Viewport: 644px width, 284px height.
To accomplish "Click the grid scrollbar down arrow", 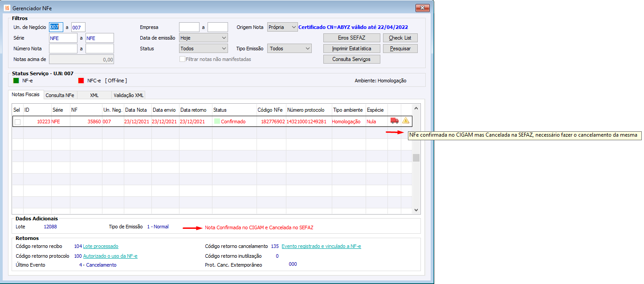I will coord(416,210).
